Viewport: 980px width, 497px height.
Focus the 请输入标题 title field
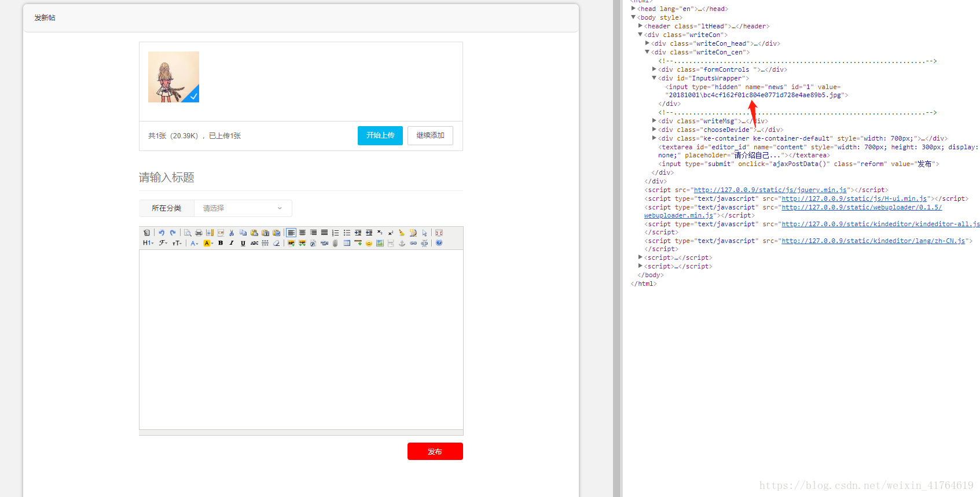point(301,178)
